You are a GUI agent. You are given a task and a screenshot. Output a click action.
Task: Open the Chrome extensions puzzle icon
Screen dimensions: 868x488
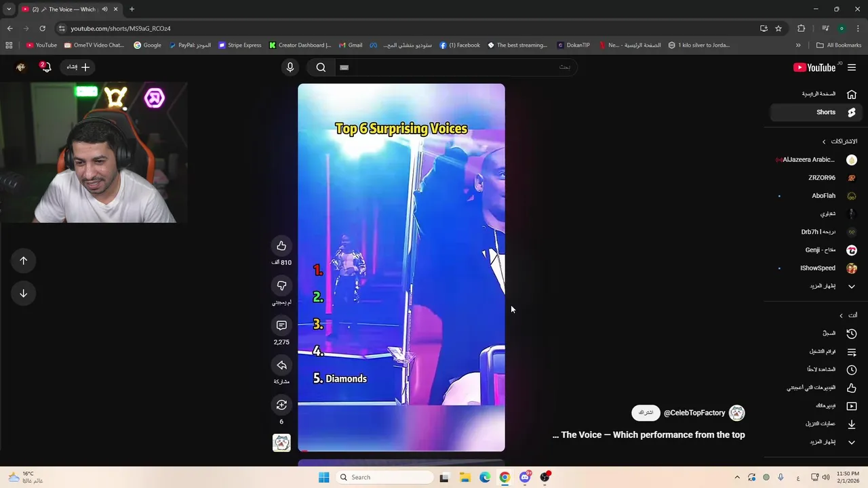pos(802,28)
